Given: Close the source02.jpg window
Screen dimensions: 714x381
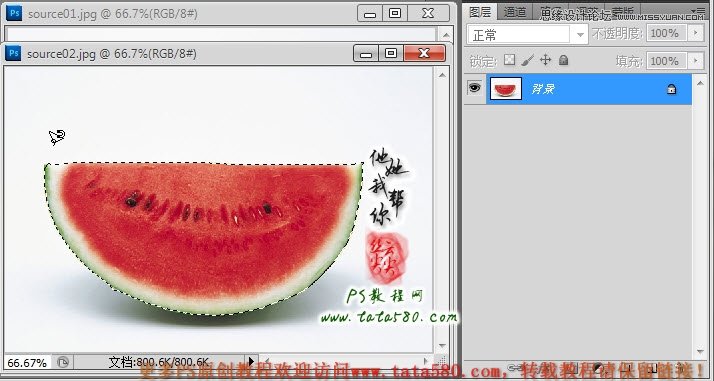Looking at the screenshot, I should click(424, 53).
